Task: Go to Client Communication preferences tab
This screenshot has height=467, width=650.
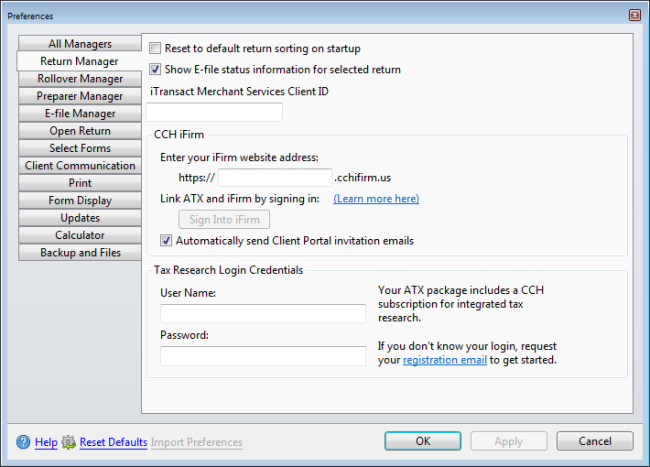Action: pyautogui.click(x=80, y=166)
